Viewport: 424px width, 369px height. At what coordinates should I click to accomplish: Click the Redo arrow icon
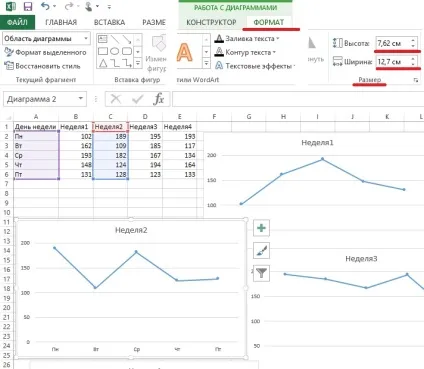tap(69, 6)
